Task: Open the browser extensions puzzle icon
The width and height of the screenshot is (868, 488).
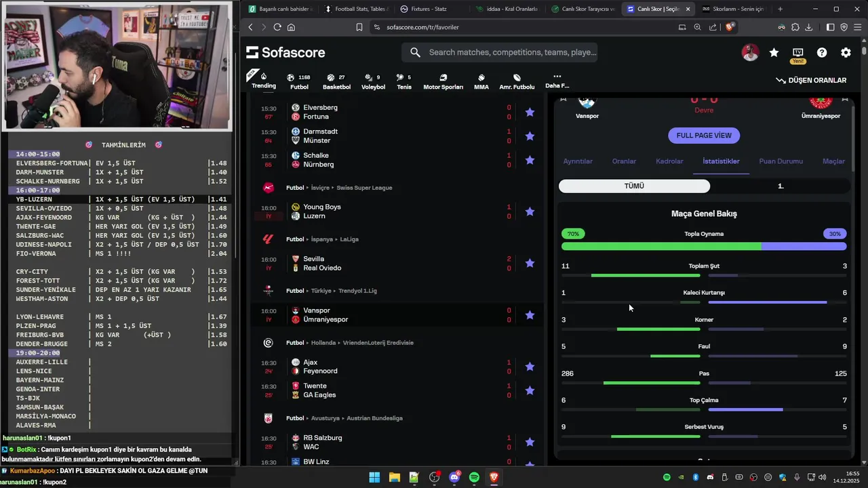Action: 795,27
